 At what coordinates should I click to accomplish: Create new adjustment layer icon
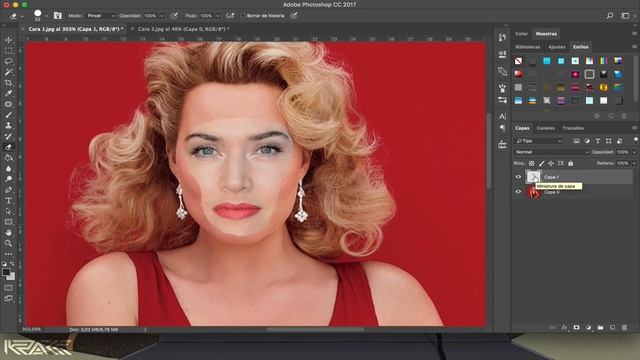tap(589, 327)
